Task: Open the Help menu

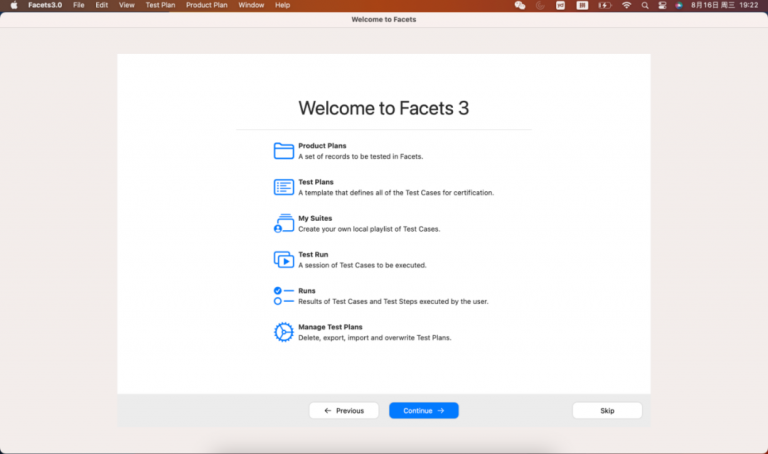Action: 283,5
